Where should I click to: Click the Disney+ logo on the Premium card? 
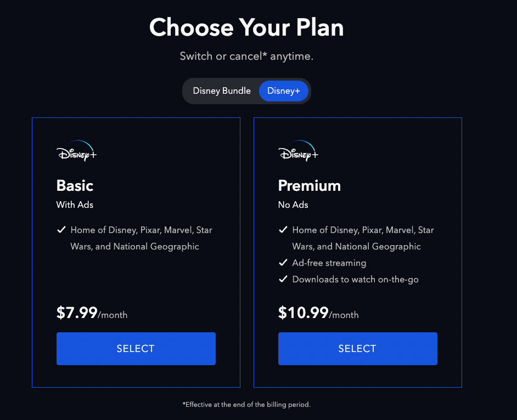298,151
